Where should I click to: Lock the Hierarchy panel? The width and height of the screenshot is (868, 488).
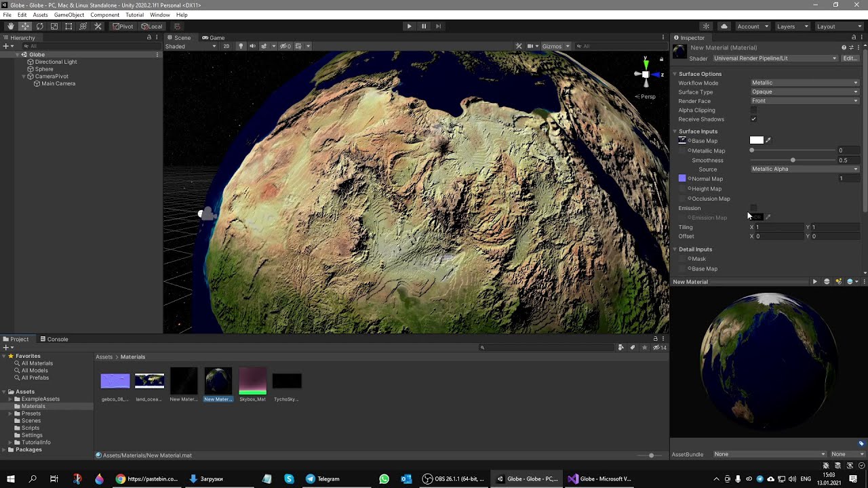[x=149, y=38]
